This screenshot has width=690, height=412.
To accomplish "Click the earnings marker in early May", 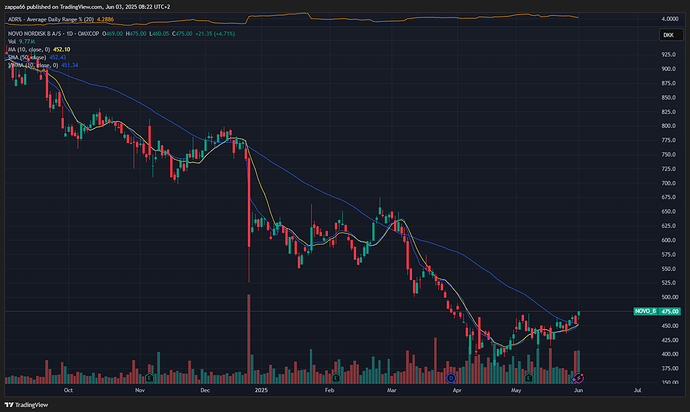I will point(529,378).
